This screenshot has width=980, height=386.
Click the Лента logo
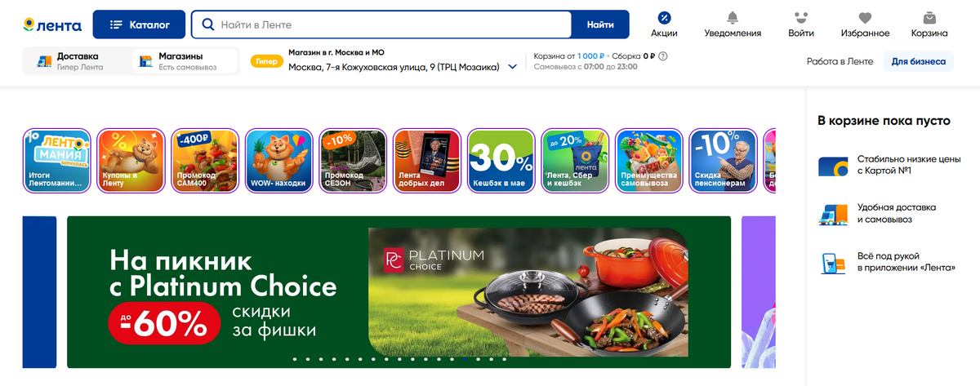[x=52, y=25]
